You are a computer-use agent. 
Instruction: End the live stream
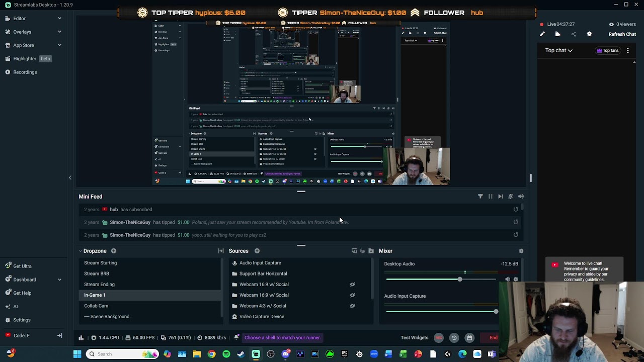coord(493,338)
